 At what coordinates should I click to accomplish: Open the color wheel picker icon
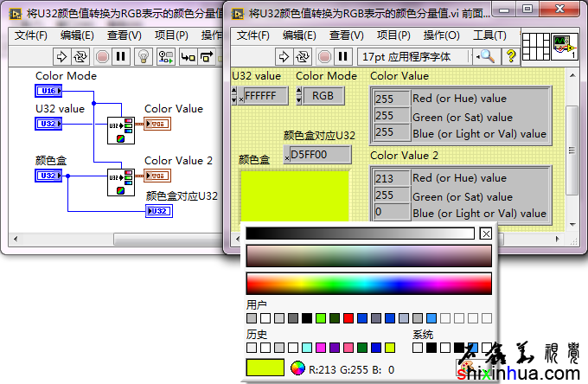coord(297,368)
